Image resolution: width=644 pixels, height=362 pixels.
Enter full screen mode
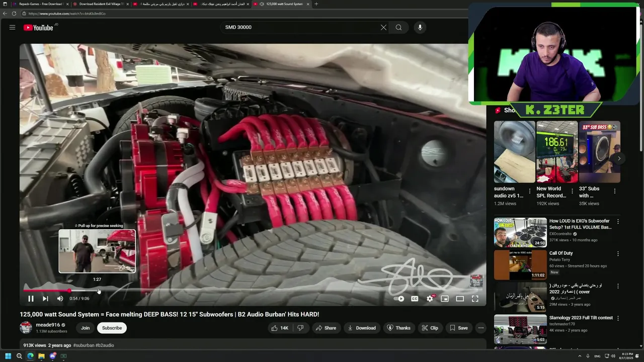pos(475,299)
